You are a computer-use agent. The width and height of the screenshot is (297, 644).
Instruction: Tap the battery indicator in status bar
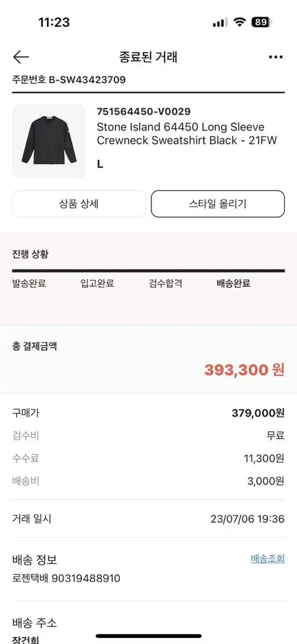(262, 22)
